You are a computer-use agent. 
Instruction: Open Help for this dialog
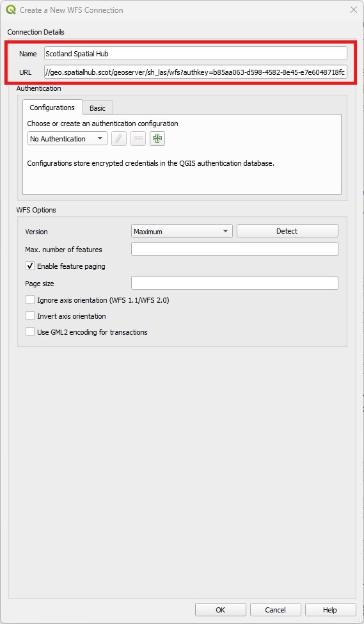pos(330,610)
